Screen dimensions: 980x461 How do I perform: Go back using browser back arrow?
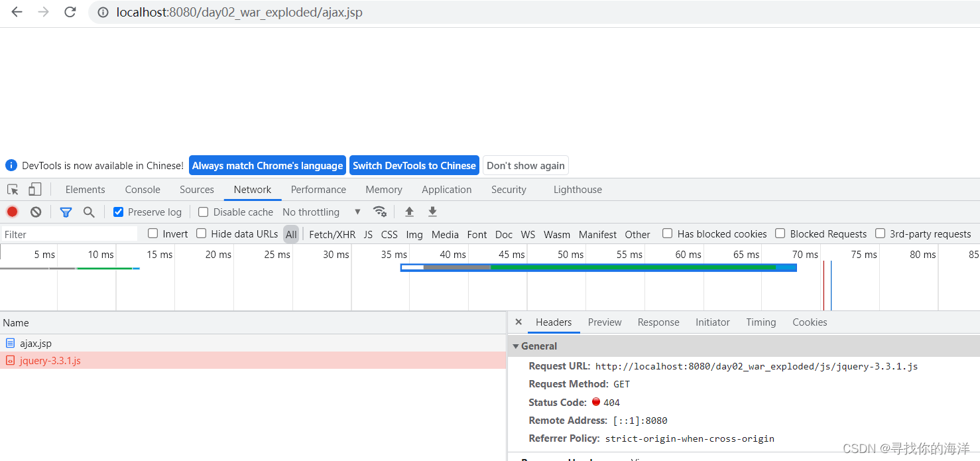pos(17,12)
